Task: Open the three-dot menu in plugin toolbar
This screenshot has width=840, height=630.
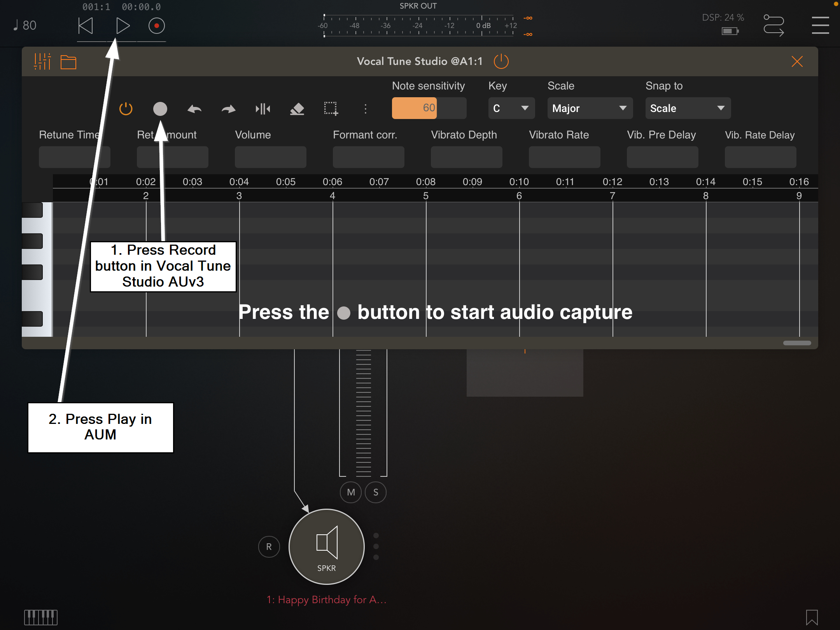Action: (x=365, y=109)
